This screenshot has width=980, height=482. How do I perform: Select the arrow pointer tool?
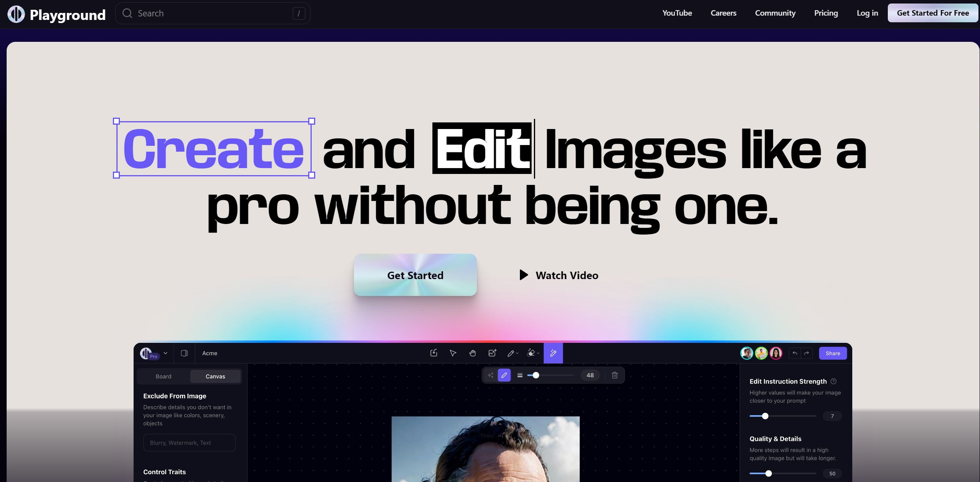453,353
